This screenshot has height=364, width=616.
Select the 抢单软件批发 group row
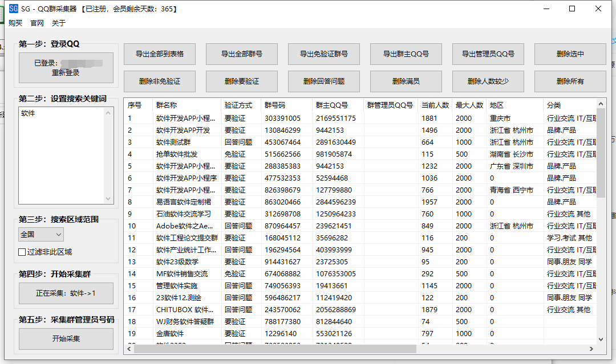(x=360, y=154)
